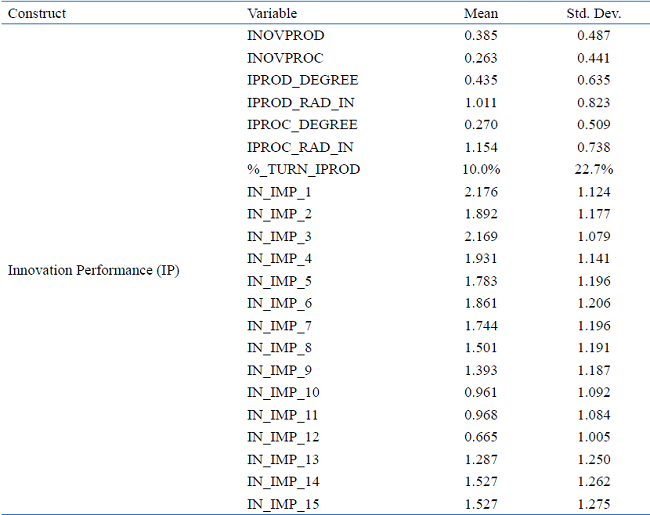
Task: Click the IN_IMP_3 variable cell
Action: coord(279,236)
